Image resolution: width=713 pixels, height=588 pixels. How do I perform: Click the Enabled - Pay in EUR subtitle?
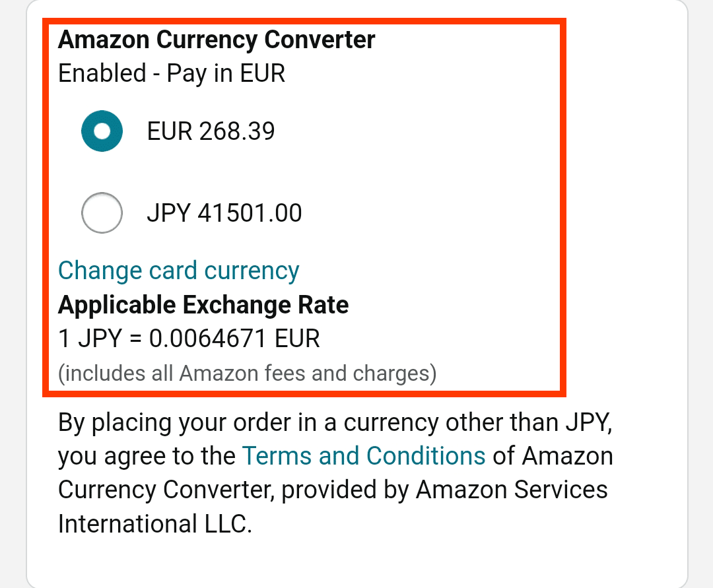tap(172, 73)
